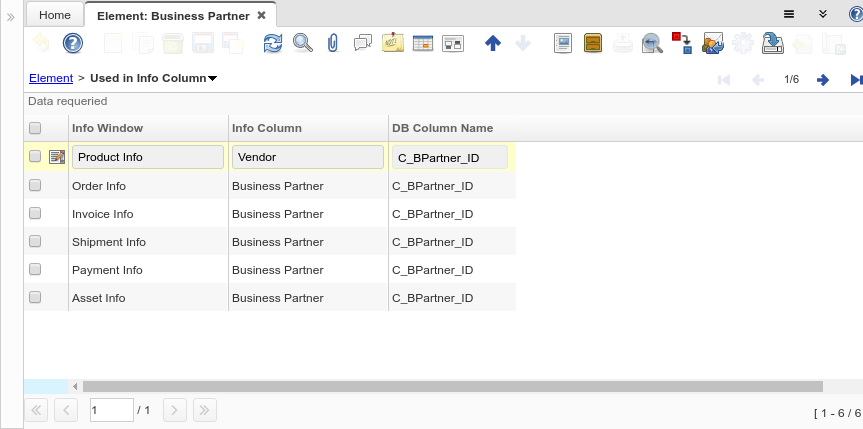Open the Report icon in the toolbar
863x429 pixels.
click(x=563, y=43)
